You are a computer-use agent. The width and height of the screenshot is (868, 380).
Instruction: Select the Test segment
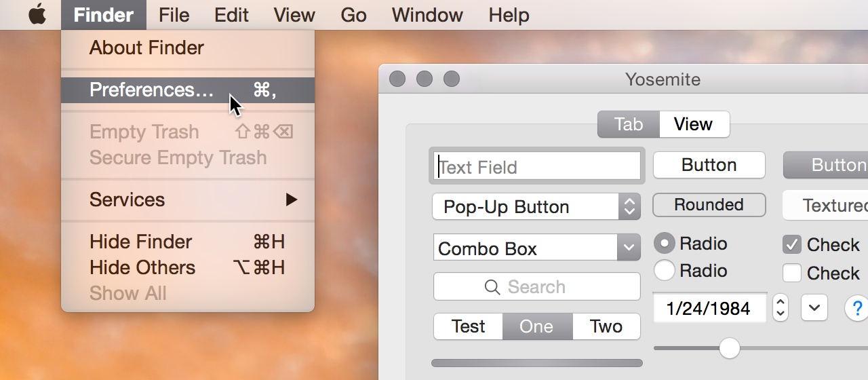point(468,326)
